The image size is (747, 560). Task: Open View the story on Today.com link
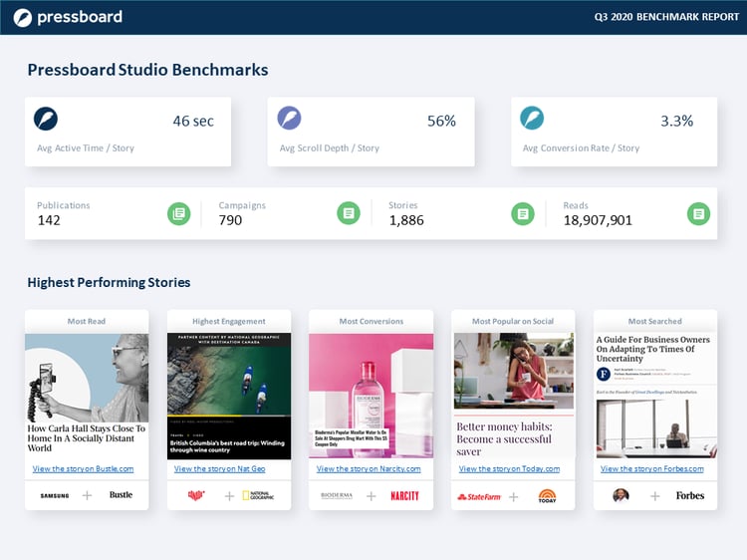pos(509,469)
